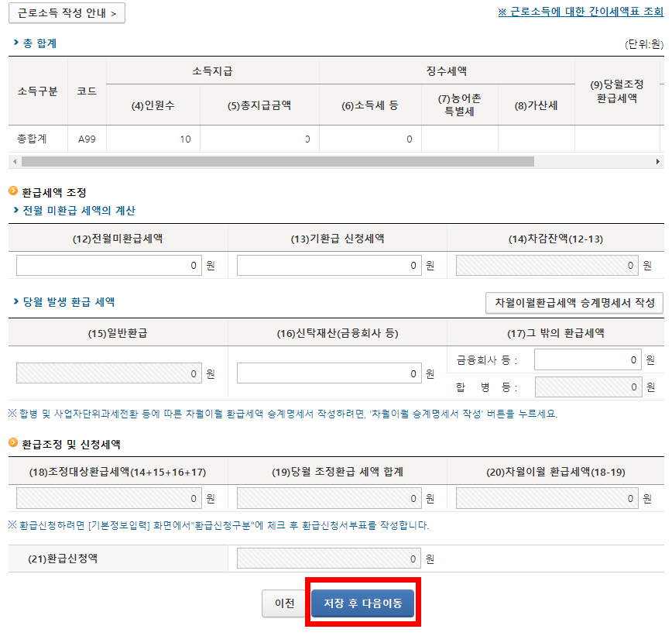Select the A99 code cell
Screen dimensions: 672x636
click(87, 139)
